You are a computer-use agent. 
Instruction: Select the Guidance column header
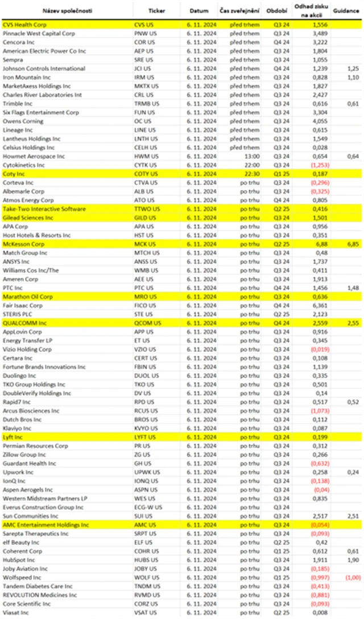[x=346, y=11]
